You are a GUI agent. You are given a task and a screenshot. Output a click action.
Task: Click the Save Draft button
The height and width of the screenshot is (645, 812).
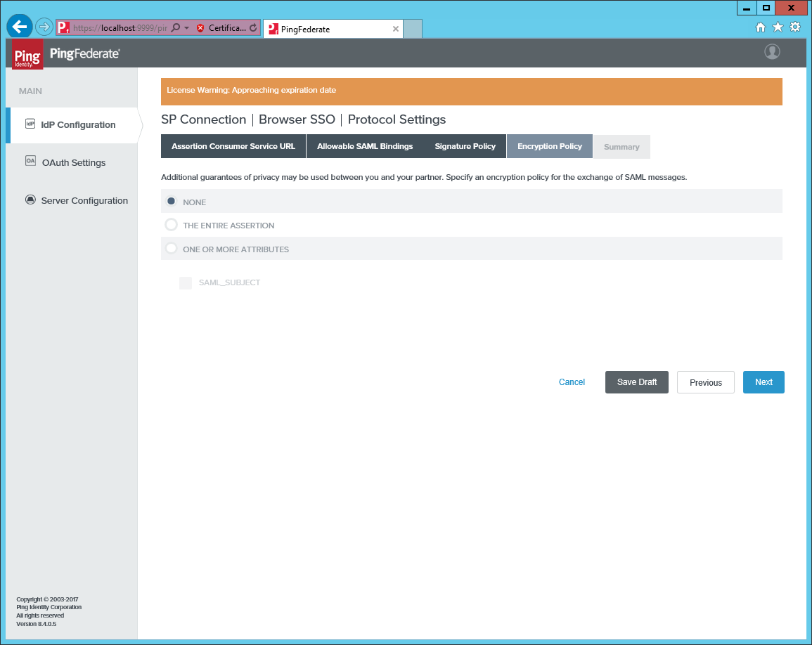tap(636, 382)
